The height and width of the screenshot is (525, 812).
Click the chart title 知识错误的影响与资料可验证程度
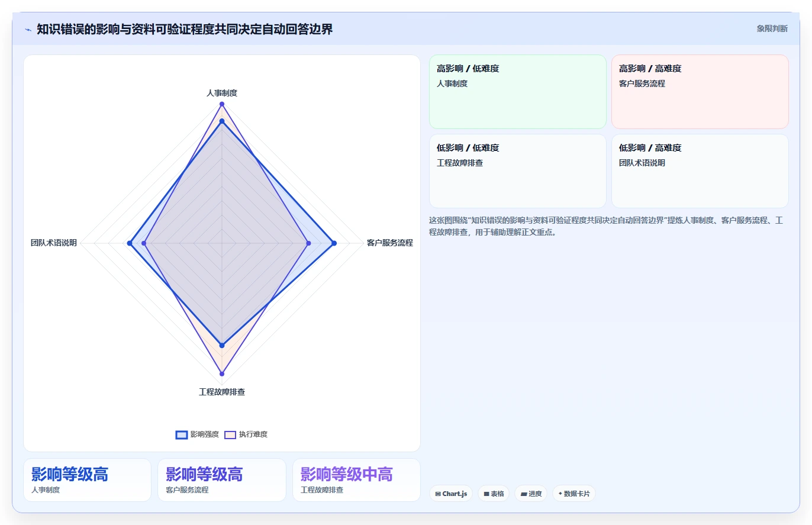(x=185, y=29)
